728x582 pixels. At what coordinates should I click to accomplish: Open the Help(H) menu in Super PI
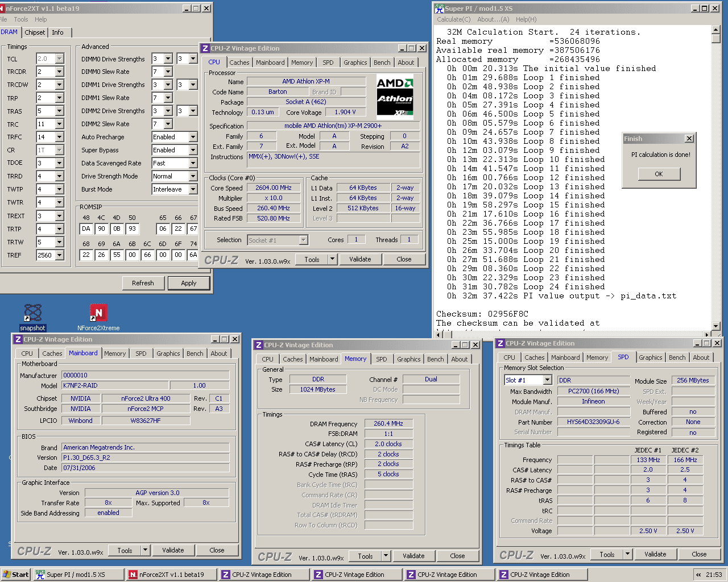pos(526,19)
